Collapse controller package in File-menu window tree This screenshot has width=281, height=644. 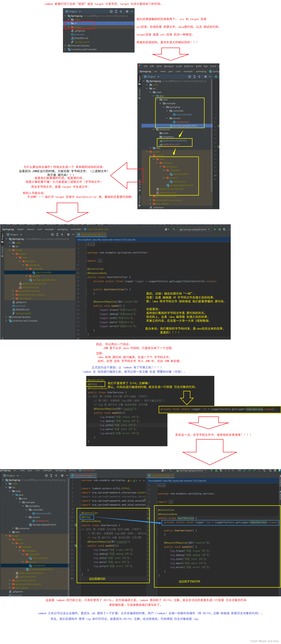pos(167,111)
